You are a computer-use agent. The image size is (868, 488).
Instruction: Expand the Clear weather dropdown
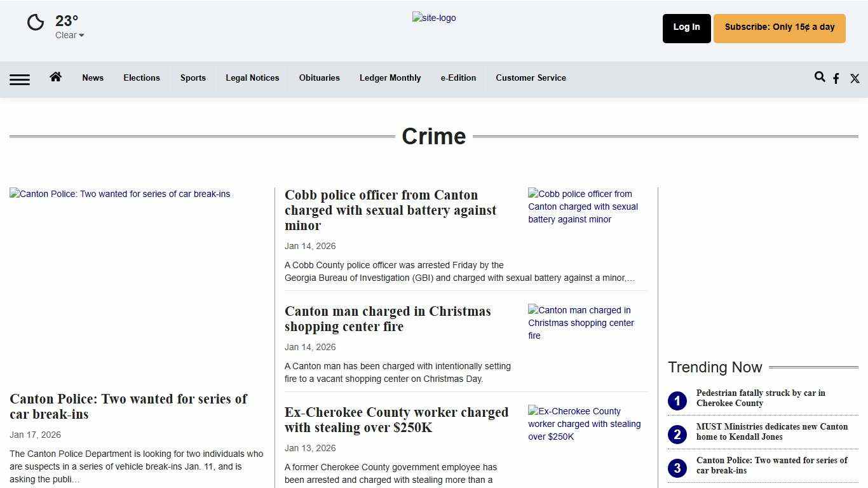tap(69, 35)
